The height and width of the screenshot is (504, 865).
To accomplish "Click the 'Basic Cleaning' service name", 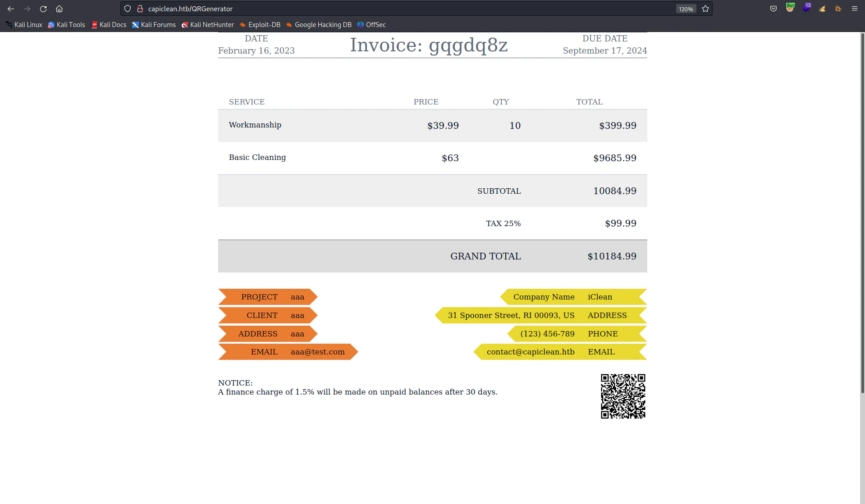I will click(257, 157).
